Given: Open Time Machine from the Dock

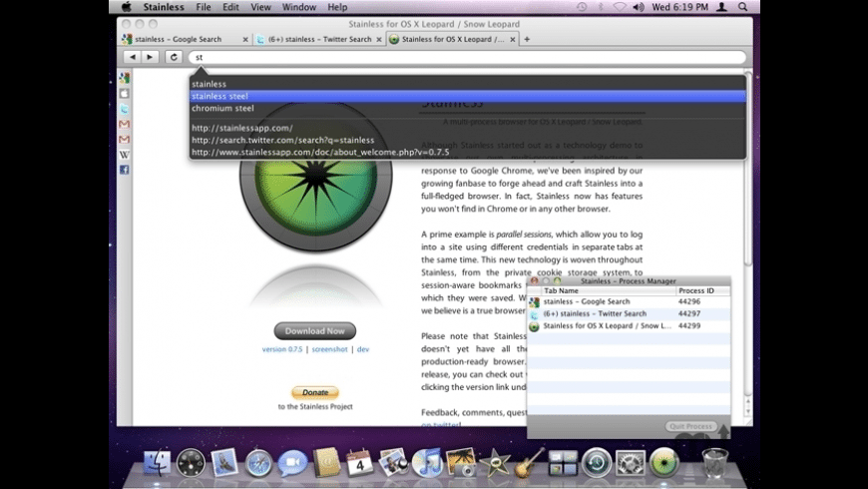Looking at the screenshot, I should click(x=597, y=462).
